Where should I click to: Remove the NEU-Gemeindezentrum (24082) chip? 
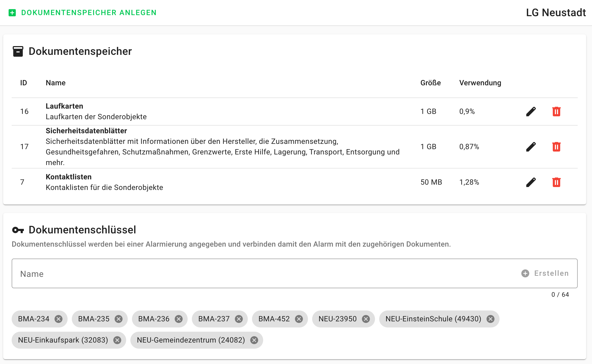(254, 340)
